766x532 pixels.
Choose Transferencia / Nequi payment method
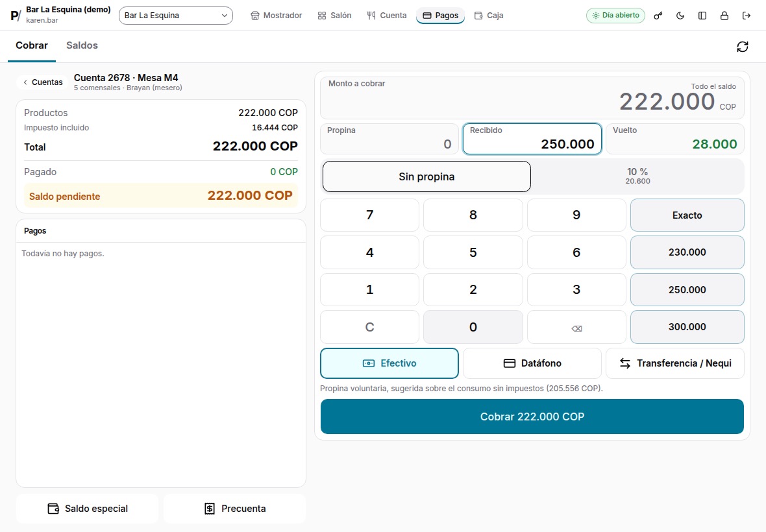(x=675, y=363)
